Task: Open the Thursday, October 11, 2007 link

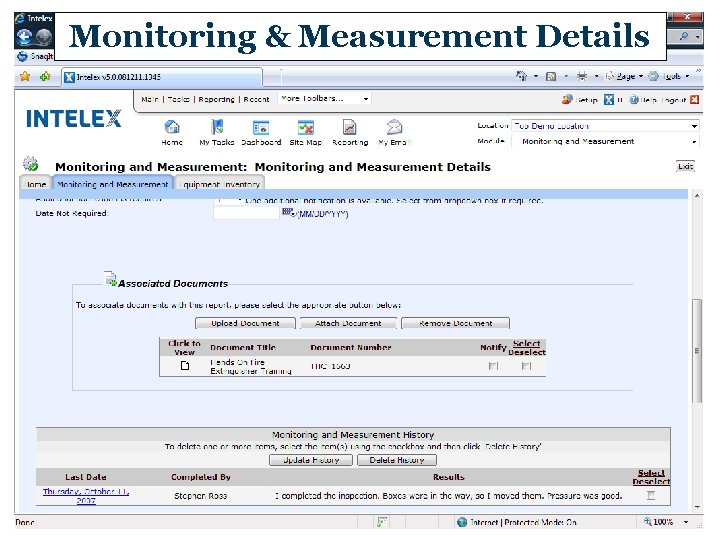Action: click(86, 495)
